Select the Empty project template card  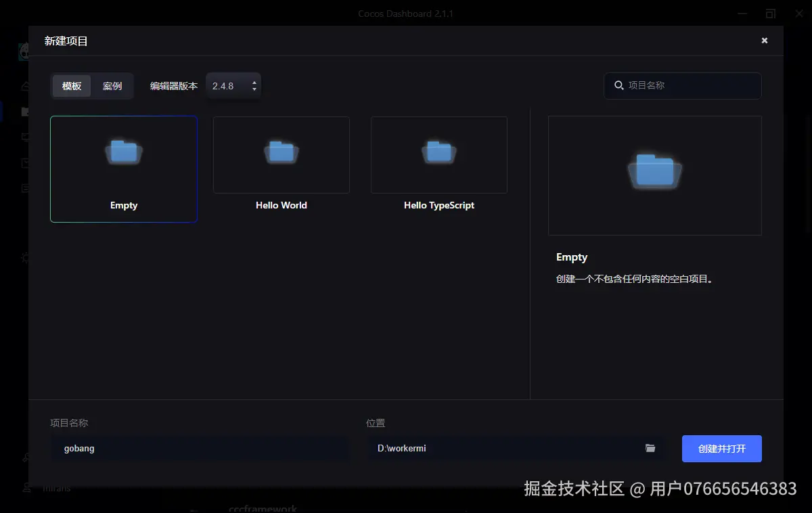[x=124, y=169]
